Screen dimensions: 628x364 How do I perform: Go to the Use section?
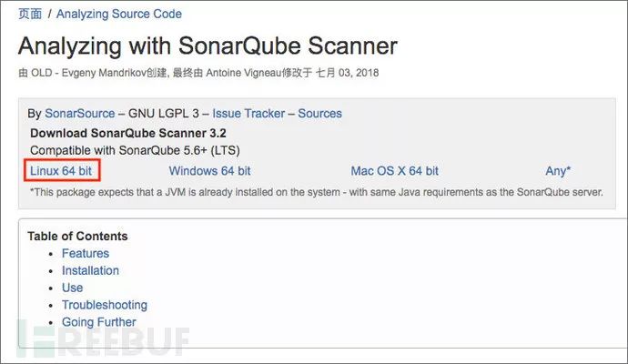pyautogui.click(x=72, y=288)
